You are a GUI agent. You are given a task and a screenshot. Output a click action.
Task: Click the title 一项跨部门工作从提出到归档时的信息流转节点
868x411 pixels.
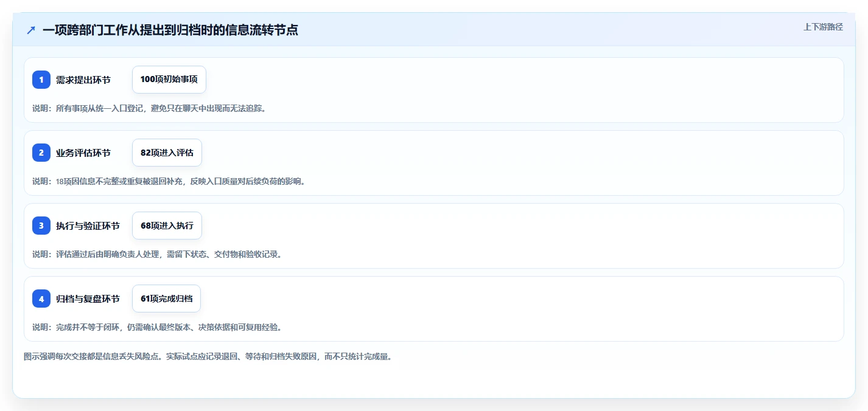pos(170,30)
